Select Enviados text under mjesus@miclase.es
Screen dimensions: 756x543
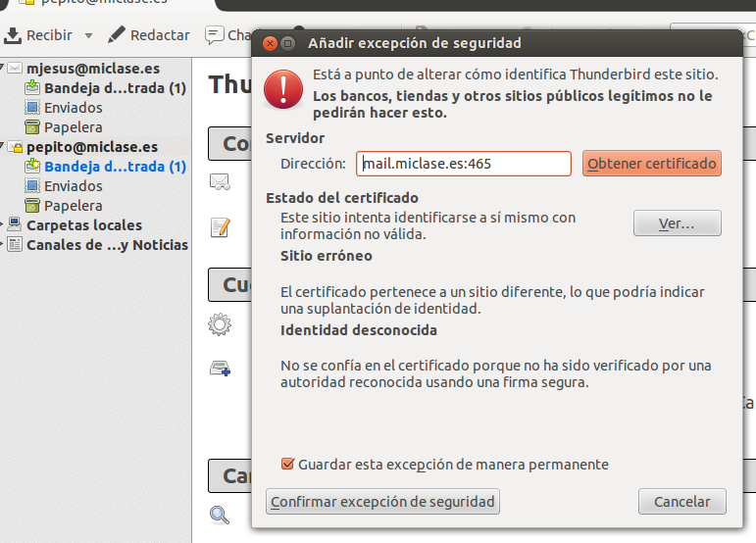(74, 108)
